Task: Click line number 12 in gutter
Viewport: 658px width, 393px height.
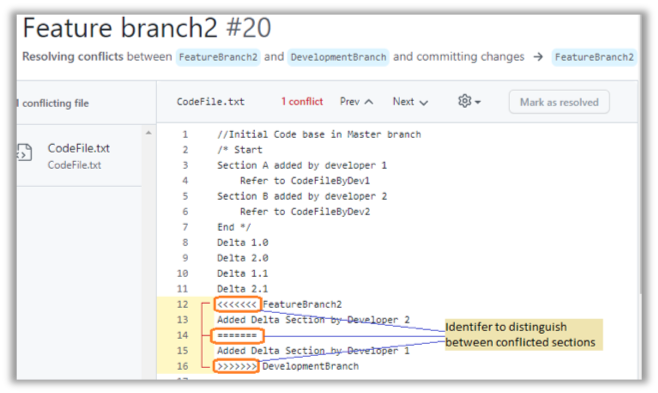Action: click(x=182, y=305)
